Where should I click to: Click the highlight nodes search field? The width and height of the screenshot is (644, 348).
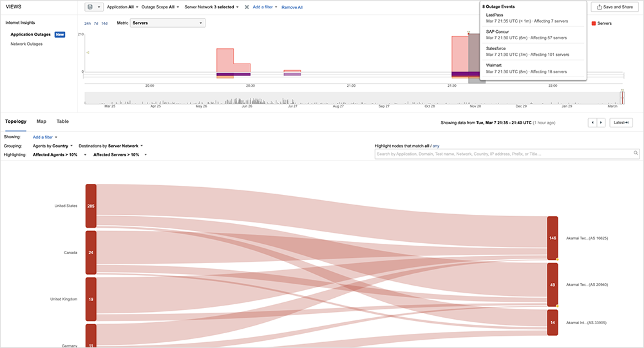click(x=502, y=154)
